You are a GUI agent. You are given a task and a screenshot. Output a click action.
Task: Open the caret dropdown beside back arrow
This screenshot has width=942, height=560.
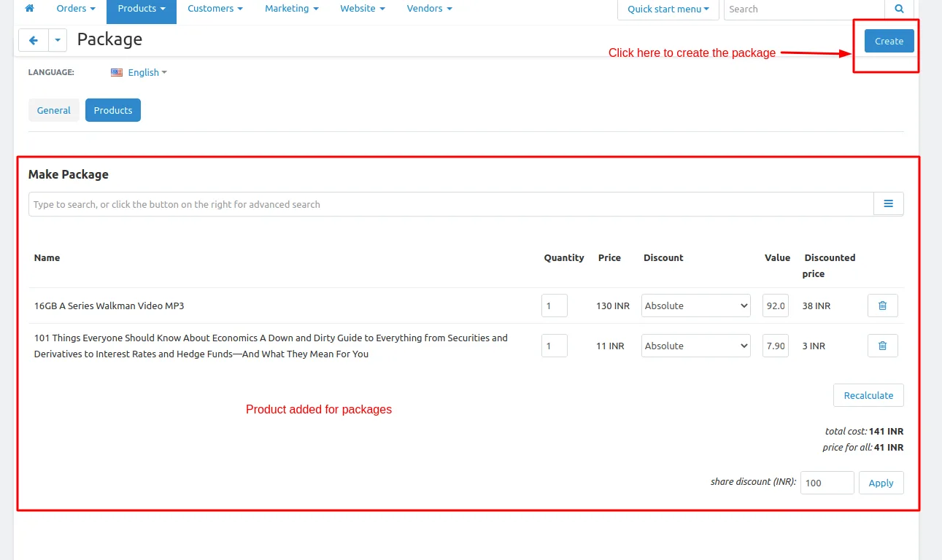click(58, 41)
